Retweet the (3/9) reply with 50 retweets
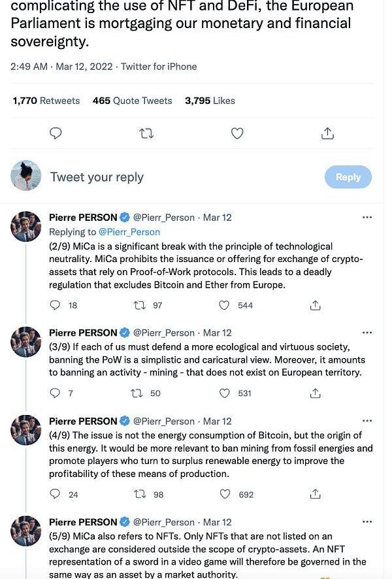 (137, 393)
